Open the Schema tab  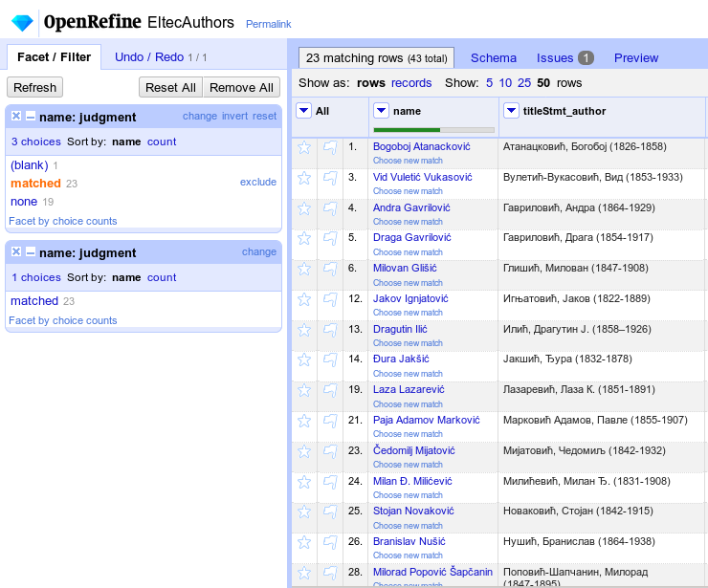click(x=494, y=58)
